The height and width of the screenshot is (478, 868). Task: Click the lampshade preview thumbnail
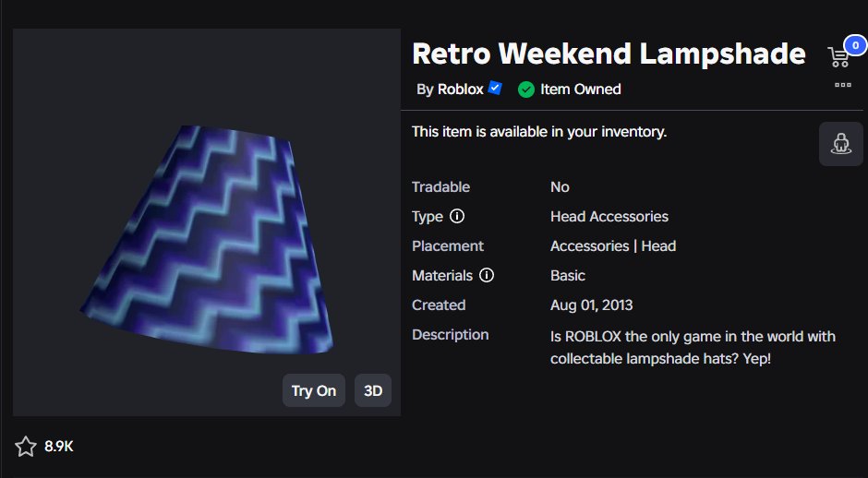pyautogui.click(x=207, y=222)
